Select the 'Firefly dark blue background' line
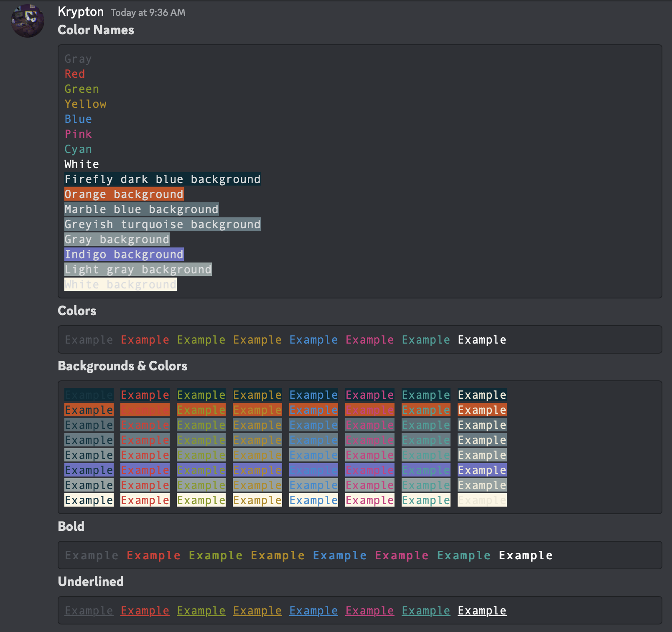 tap(163, 179)
